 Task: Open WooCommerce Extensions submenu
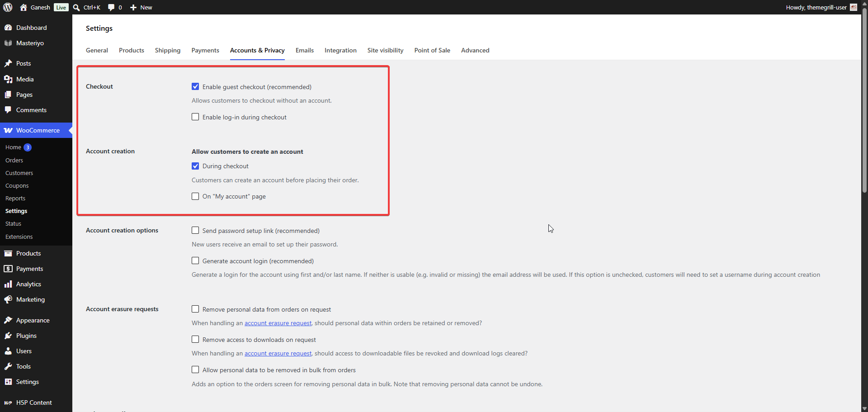coord(19,237)
